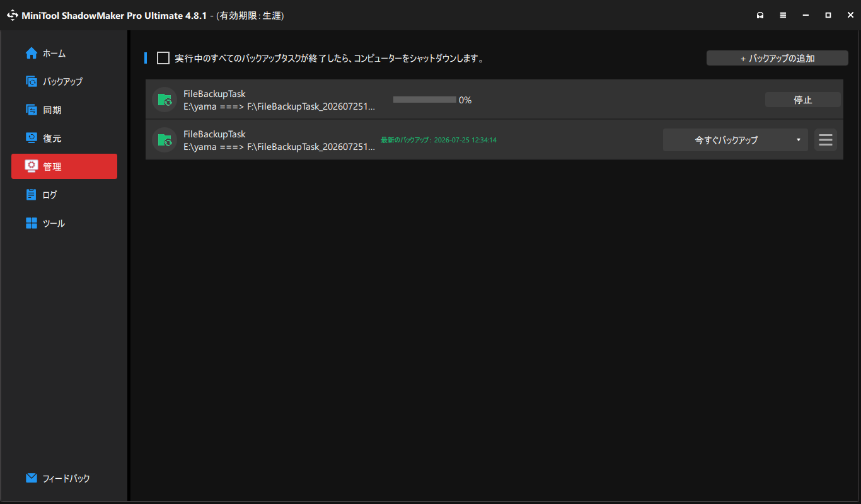Open the title bar hamburger menu

[x=783, y=15]
